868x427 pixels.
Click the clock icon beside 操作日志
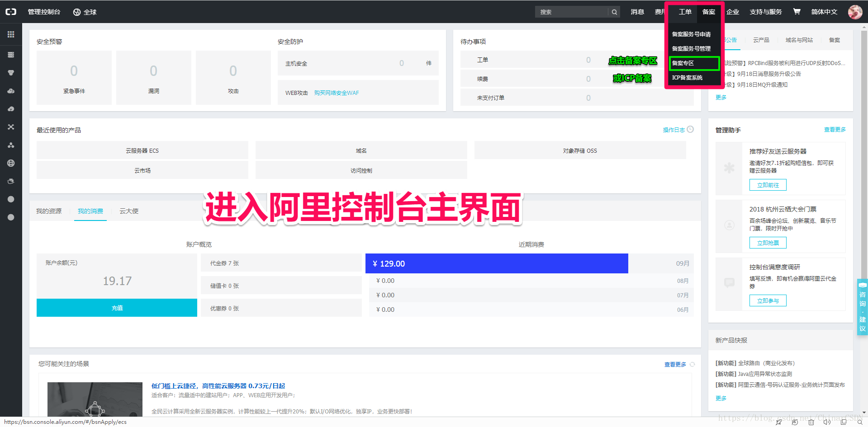pos(690,129)
